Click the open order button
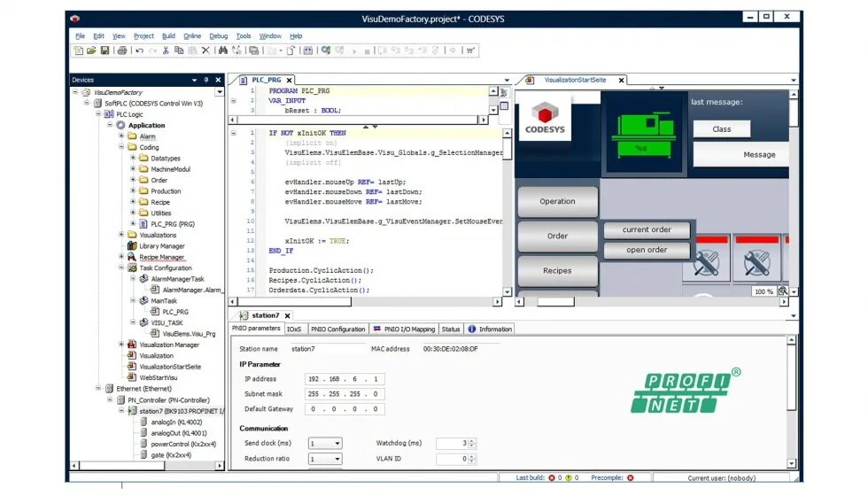The height and width of the screenshot is (496, 868). coord(647,250)
